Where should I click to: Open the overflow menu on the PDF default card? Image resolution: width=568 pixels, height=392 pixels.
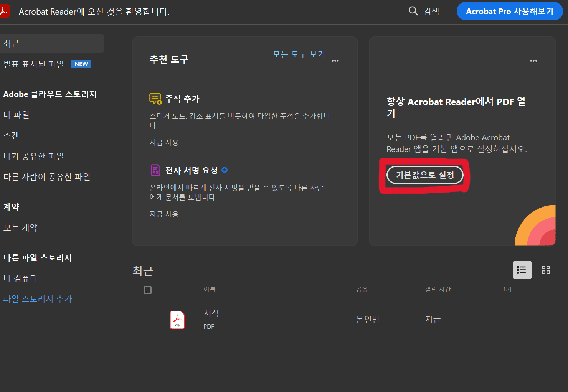[533, 61]
